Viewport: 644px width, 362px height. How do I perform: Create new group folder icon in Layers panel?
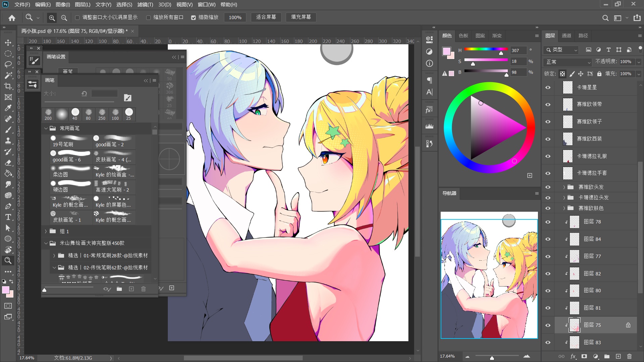pyautogui.click(x=607, y=356)
